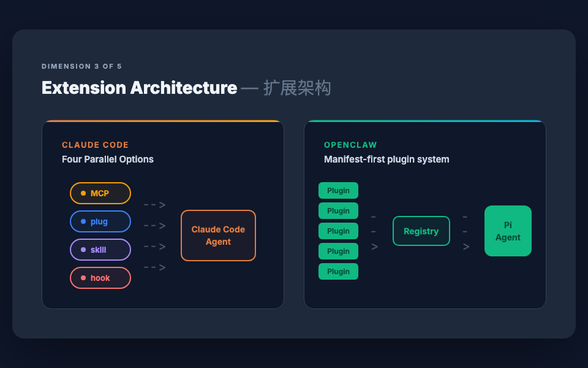Image resolution: width=588 pixels, height=368 pixels.
Task: Click the Claude Code Agent box
Action: tap(218, 236)
